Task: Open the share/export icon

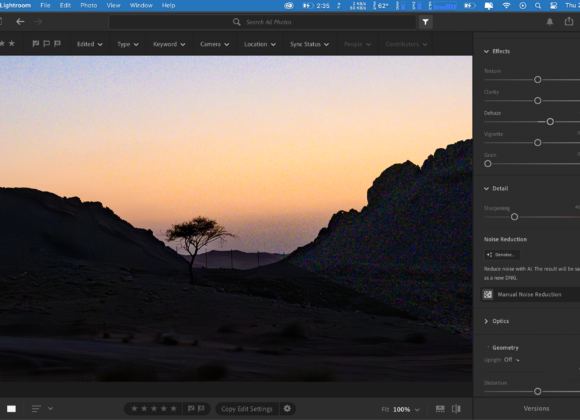Action: click(x=569, y=21)
